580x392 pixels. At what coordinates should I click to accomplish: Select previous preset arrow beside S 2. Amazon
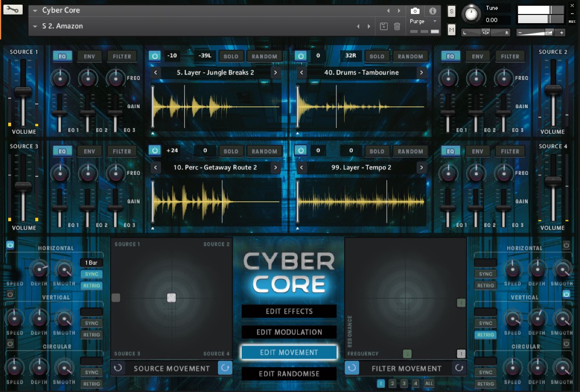click(x=358, y=27)
